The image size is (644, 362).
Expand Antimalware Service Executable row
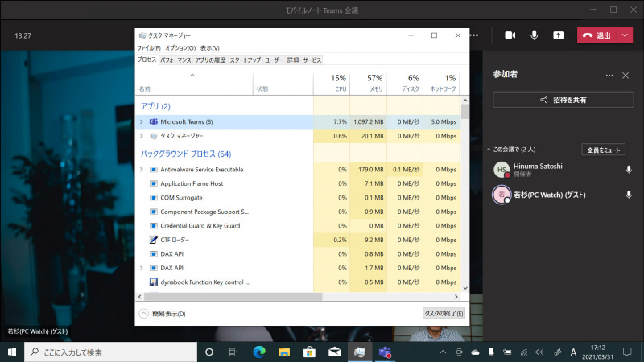(x=142, y=170)
